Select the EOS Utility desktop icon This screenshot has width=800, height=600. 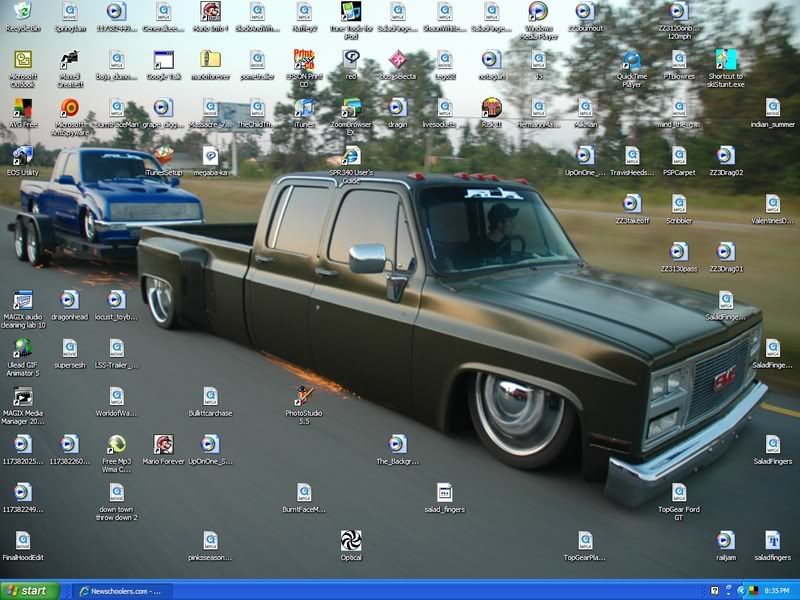click(x=22, y=155)
